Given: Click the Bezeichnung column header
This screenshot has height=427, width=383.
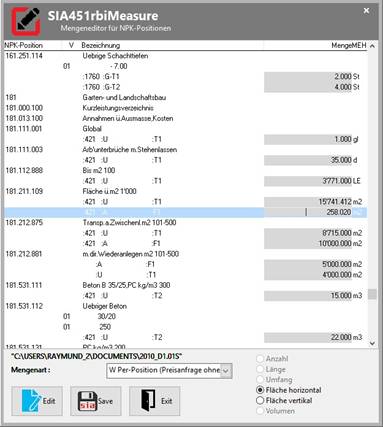Looking at the screenshot, I should point(101,45).
